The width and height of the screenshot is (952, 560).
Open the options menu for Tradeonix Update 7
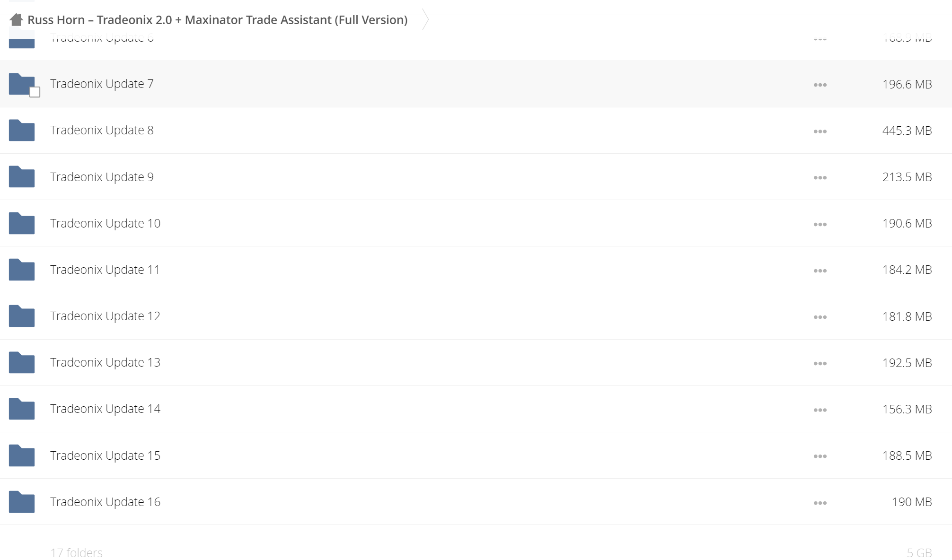820,85
